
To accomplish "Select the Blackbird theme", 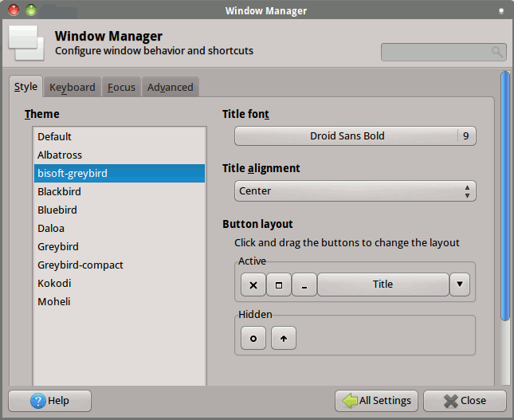I will coord(120,192).
